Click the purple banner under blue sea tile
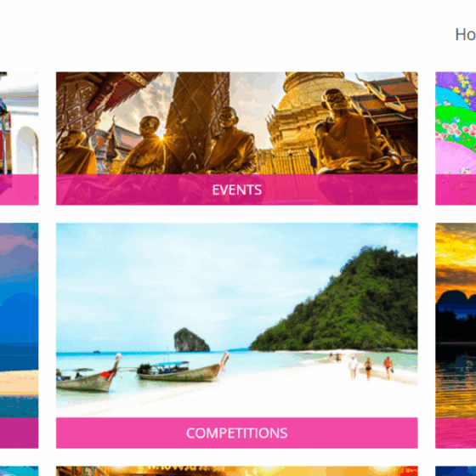This screenshot has height=476, width=476. point(19,433)
